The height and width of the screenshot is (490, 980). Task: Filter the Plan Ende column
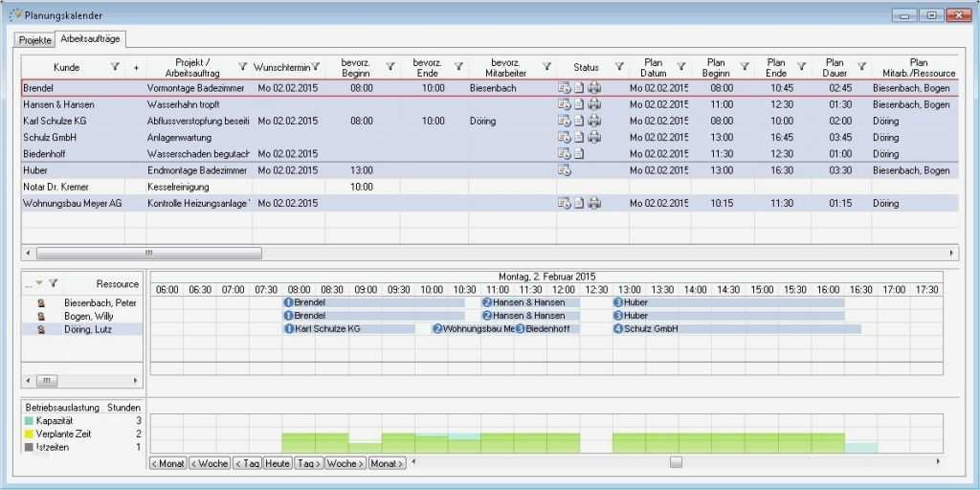coord(801,66)
